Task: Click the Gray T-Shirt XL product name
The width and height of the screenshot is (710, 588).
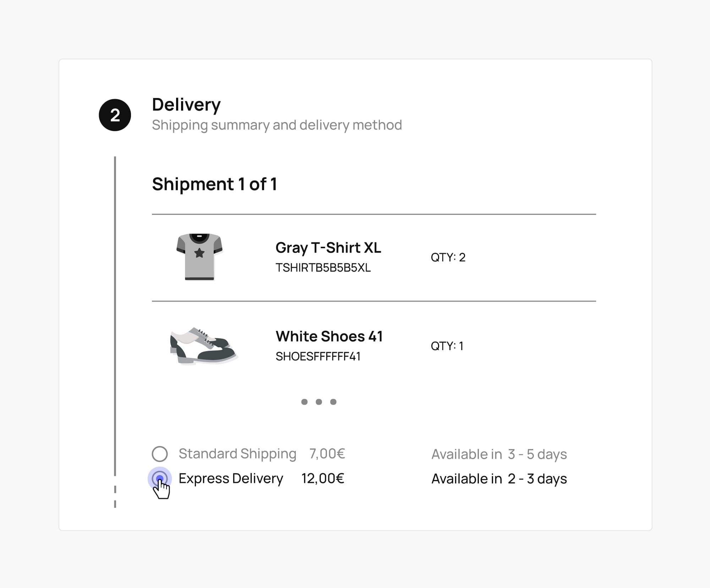Action: tap(329, 248)
